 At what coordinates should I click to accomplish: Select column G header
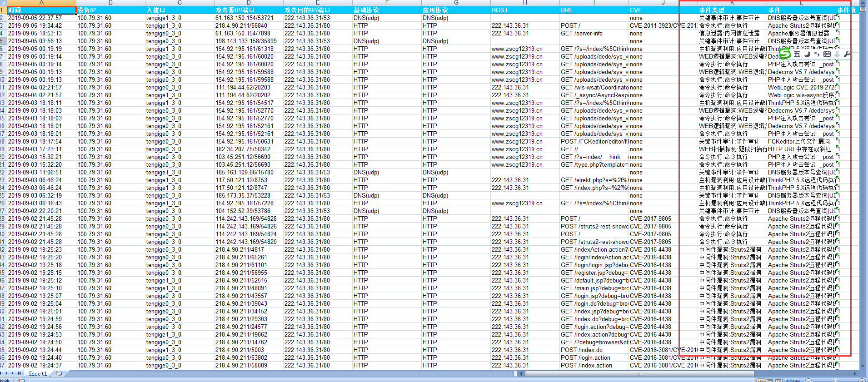point(456,3)
